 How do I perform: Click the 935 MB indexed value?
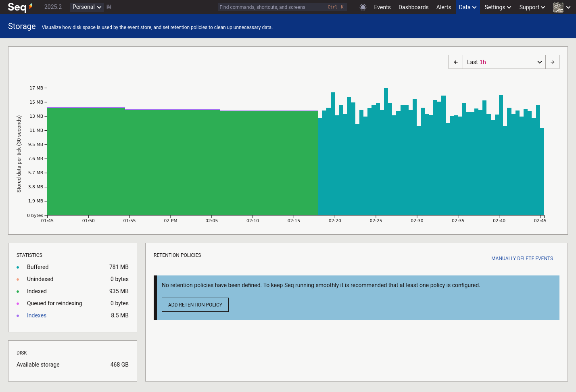coord(119,291)
